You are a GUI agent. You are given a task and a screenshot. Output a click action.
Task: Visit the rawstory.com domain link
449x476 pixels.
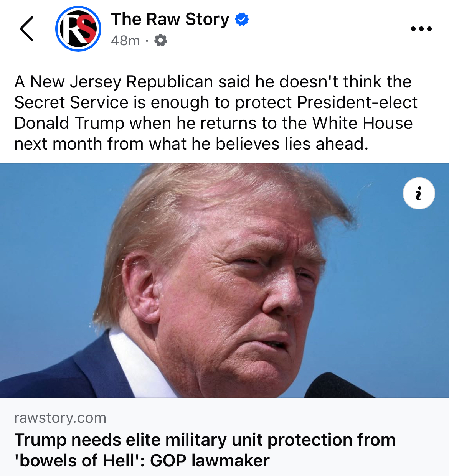click(x=60, y=418)
